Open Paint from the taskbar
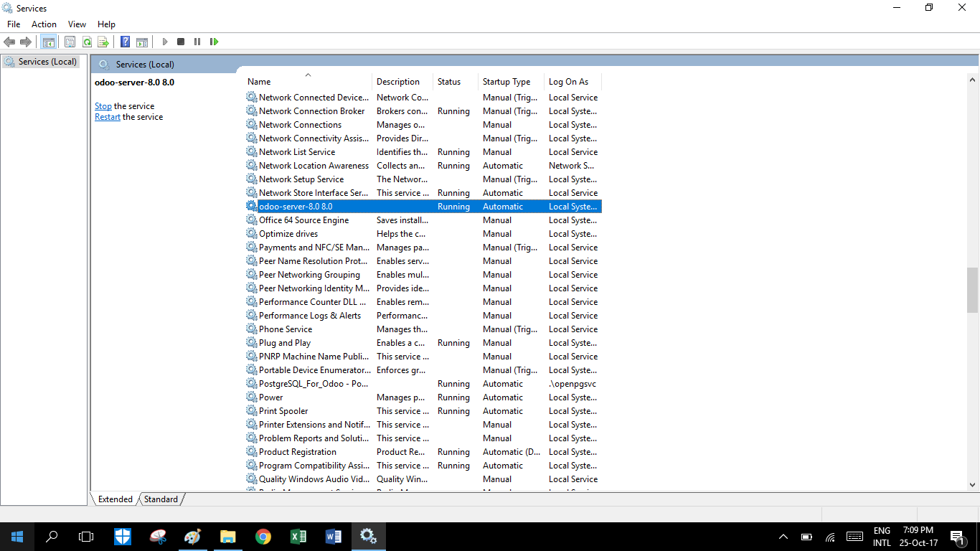Viewport: 980px width, 551px height. pyautogui.click(x=193, y=537)
